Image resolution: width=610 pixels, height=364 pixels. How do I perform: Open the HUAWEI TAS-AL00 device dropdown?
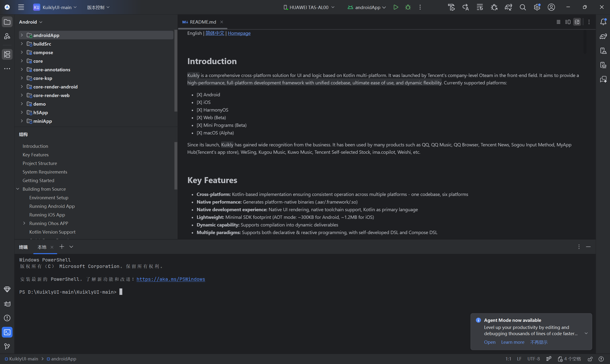click(x=309, y=7)
